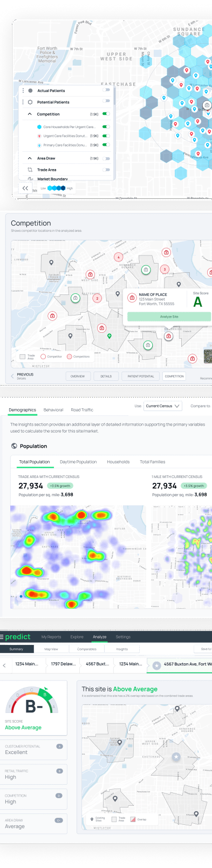This screenshot has height=868, width=212.
Task: Click Core Households Per Urgent Care hexagon icon
Action: pos(39,127)
